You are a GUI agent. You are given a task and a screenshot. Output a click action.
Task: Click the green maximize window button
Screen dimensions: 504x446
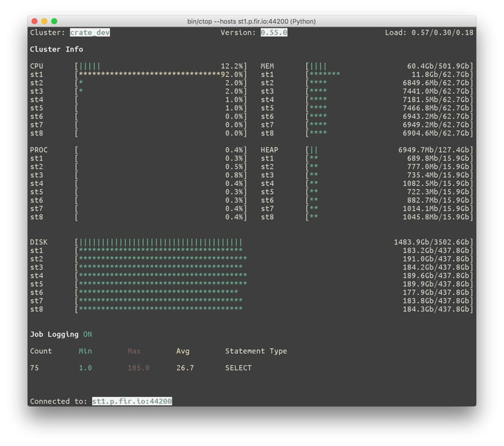click(x=54, y=21)
